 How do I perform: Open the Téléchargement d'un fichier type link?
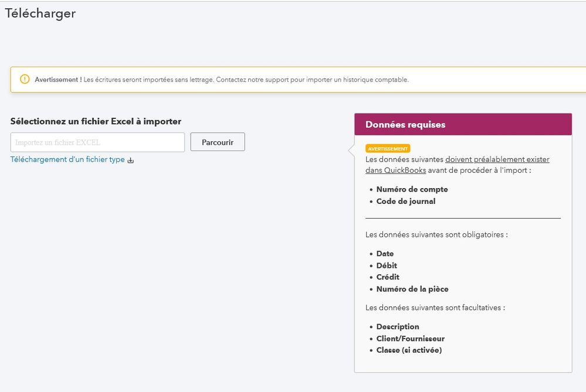coord(67,159)
